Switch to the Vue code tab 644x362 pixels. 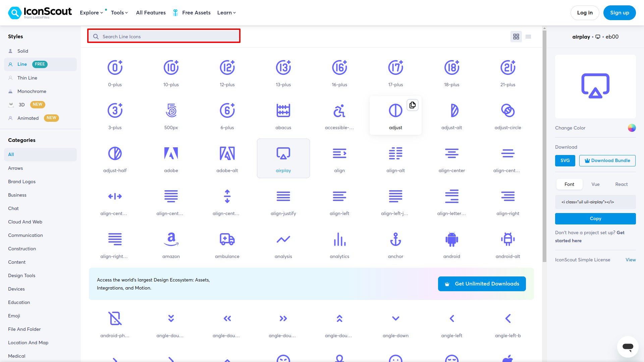click(x=595, y=184)
